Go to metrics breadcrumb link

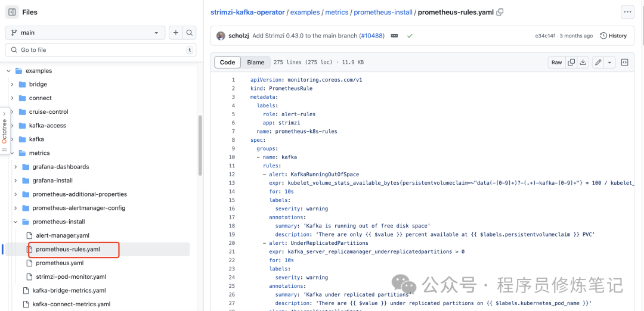click(x=337, y=12)
